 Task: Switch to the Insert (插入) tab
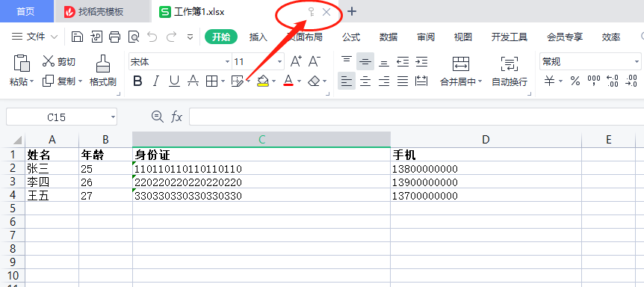click(258, 37)
